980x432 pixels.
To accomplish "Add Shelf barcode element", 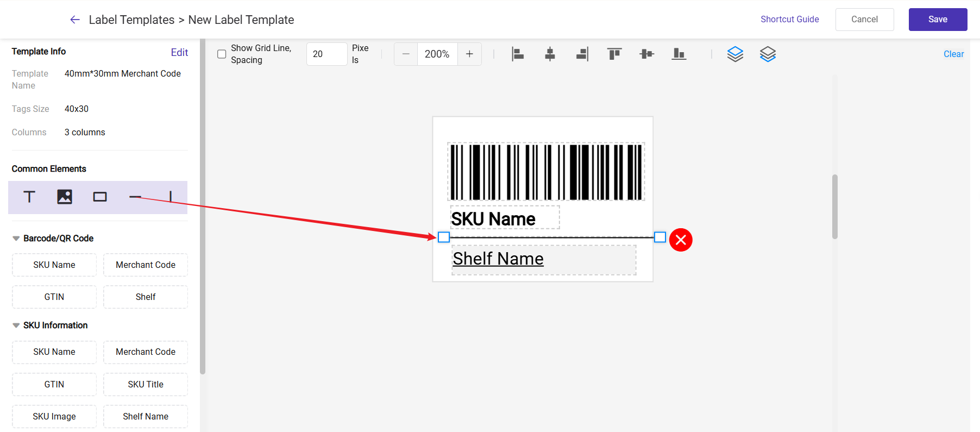I will [146, 297].
